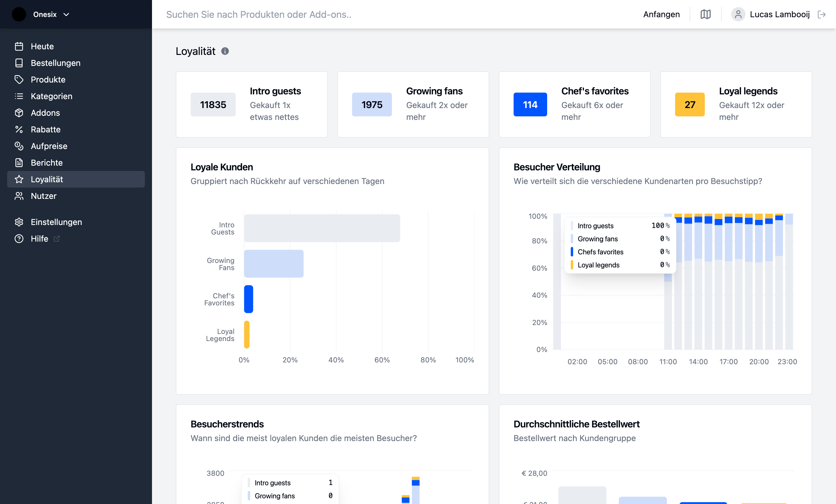The height and width of the screenshot is (504, 836).
Task: Go to Berichte page
Action: coord(47,163)
